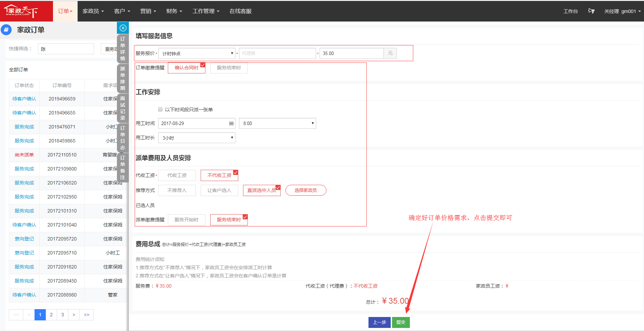Click the 快捷筛选 search field
The width and height of the screenshot is (644, 331).
(x=66, y=49)
